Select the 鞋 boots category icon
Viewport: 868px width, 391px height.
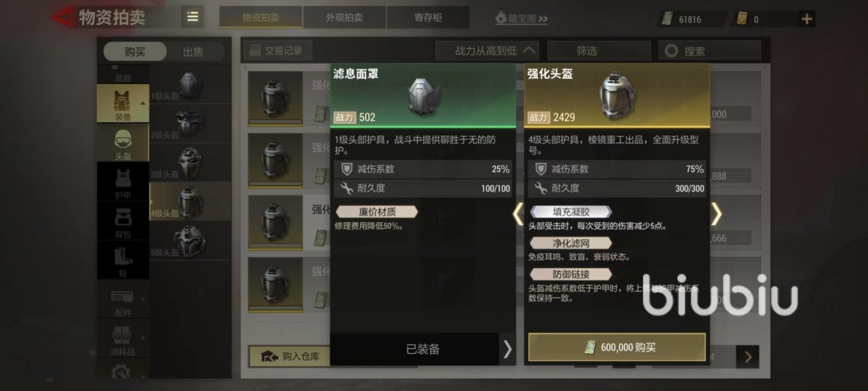(x=123, y=260)
